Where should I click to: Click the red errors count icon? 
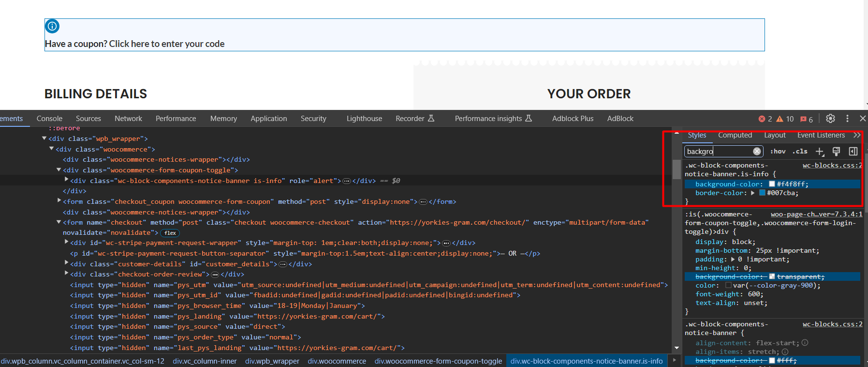pyautogui.click(x=762, y=119)
